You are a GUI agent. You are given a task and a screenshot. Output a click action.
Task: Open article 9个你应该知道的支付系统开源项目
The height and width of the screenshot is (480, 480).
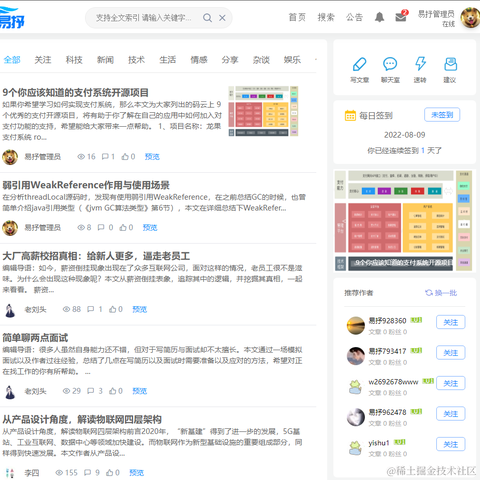coord(75,92)
